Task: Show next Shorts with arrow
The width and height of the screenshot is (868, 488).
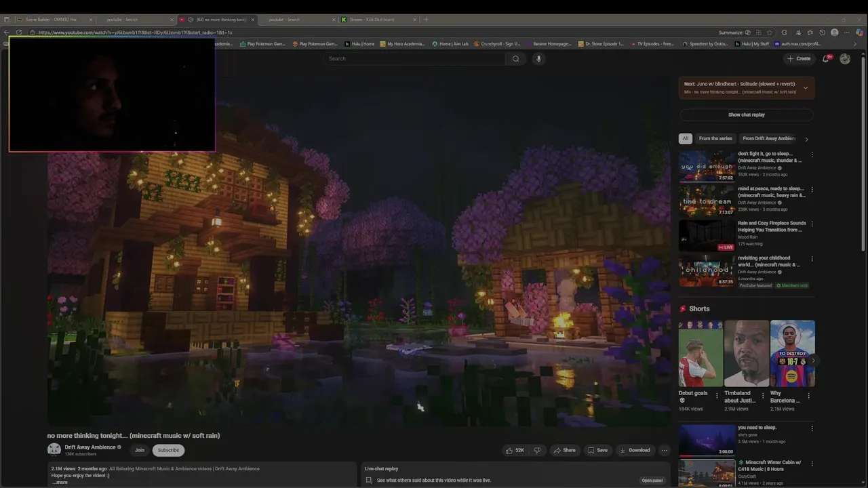Action: coord(813,361)
